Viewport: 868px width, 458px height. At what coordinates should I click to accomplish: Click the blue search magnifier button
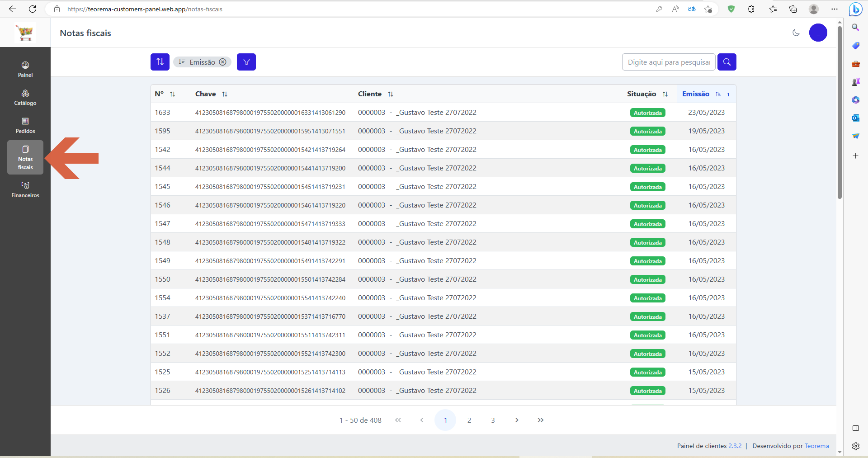pos(727,62)
